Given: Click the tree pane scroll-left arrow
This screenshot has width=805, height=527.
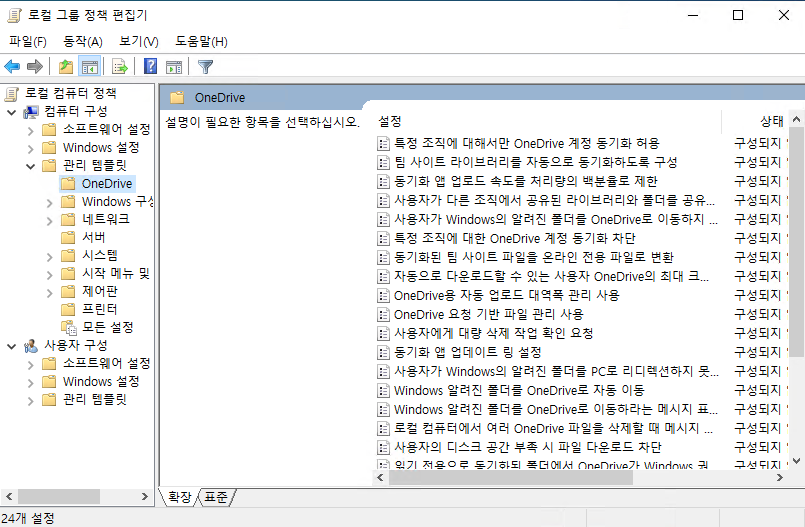Looking at the screenshot, I should [x=9, y=497].
